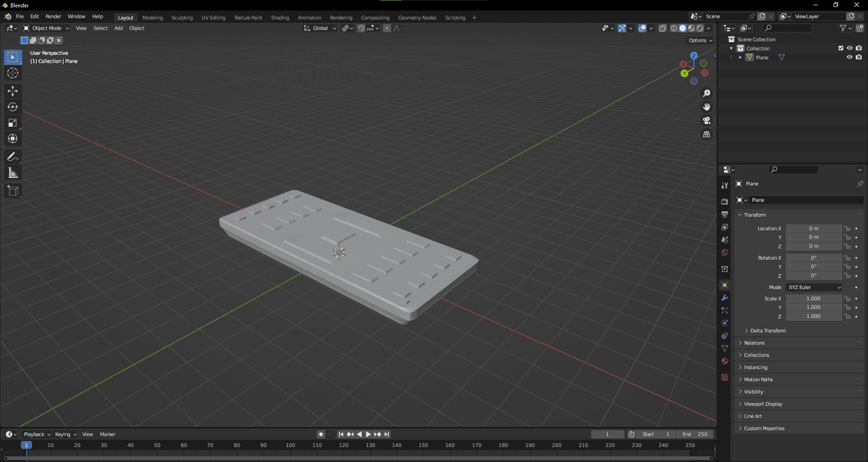
Task: Hide the Plane object in viewport
Action: 849,58
